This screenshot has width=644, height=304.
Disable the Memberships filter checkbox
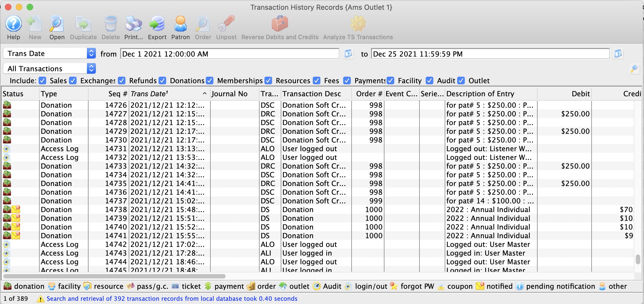(210, 80)
